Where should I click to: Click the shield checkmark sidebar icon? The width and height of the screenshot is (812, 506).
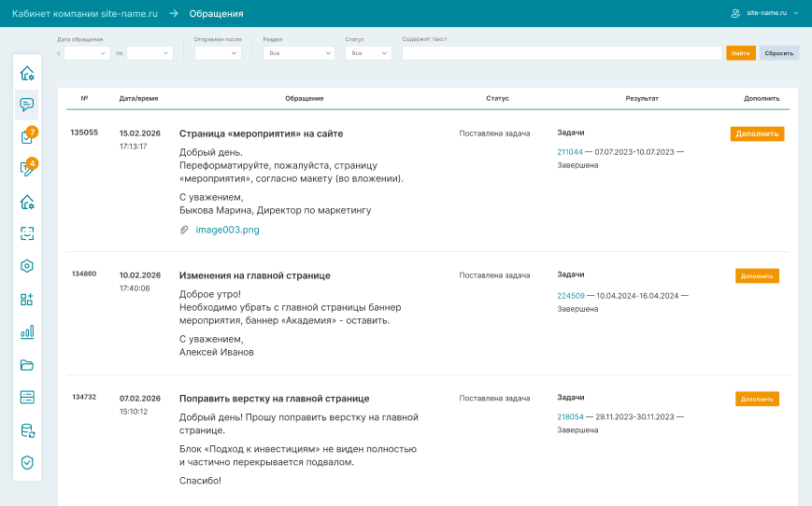point(27,462)
